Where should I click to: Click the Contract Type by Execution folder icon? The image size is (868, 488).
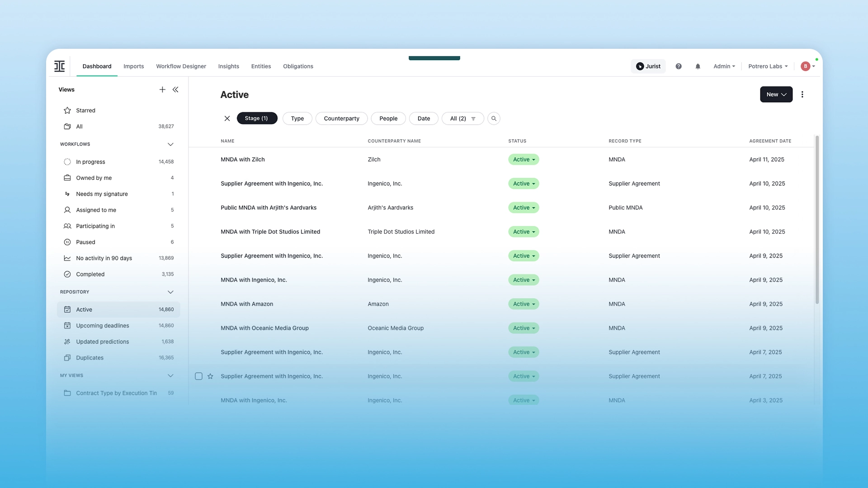67,393
